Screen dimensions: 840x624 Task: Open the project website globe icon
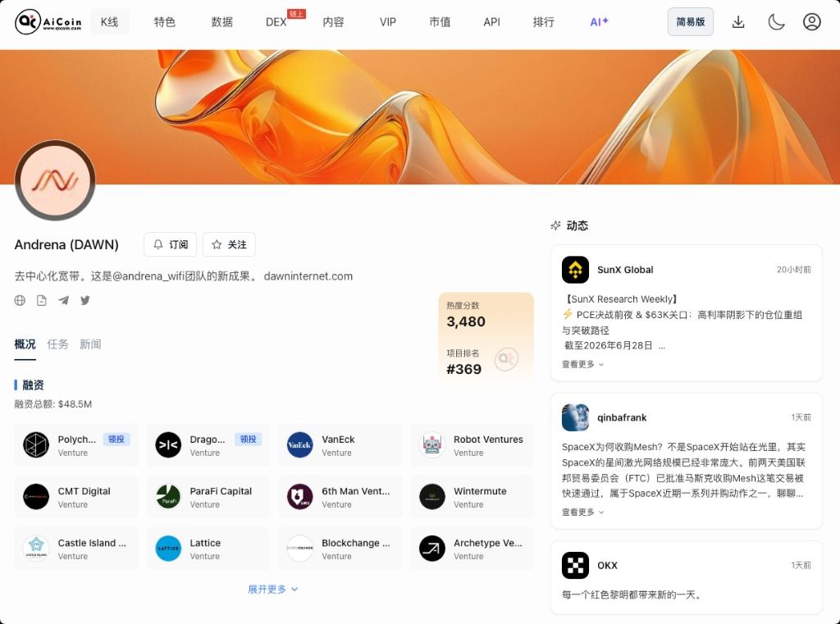coord(20,300)
